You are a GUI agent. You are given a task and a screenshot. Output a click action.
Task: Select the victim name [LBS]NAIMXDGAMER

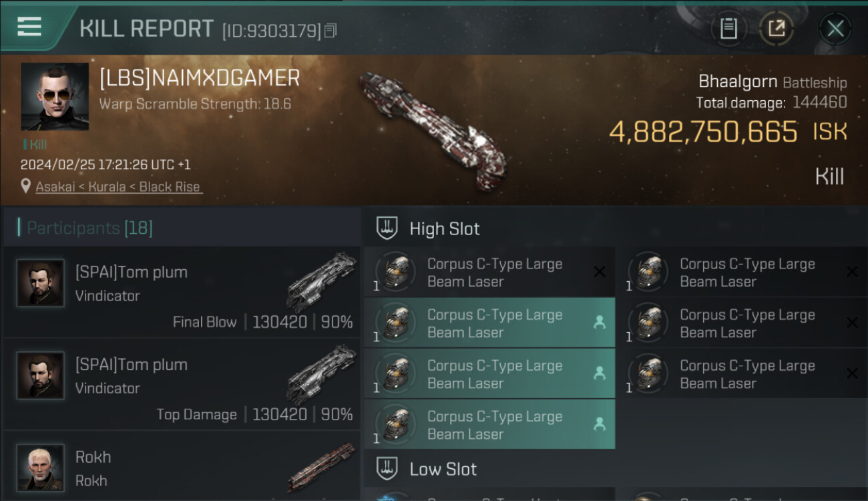click(200, 79)
